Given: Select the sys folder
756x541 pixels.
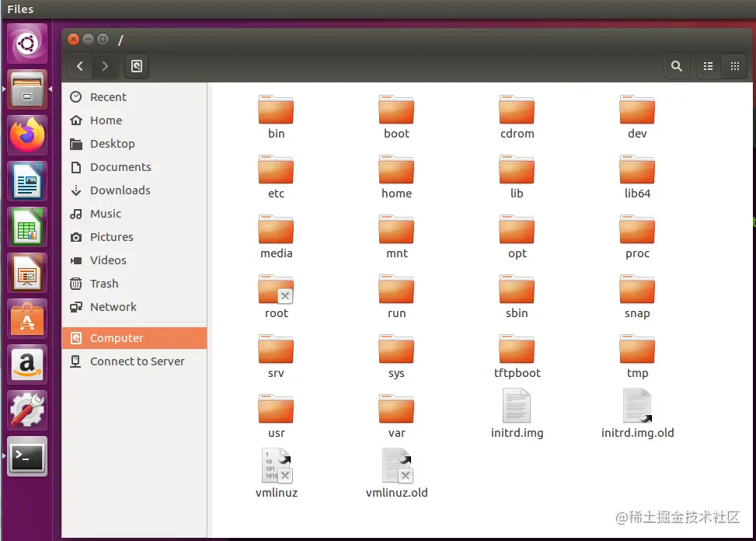Looking at the screenshot, I should coord(396,356).
